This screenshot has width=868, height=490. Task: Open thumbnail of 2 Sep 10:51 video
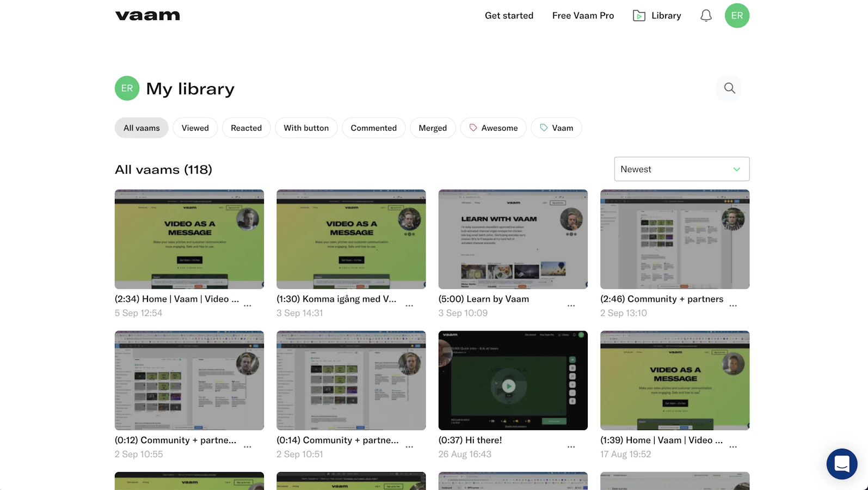351,380
